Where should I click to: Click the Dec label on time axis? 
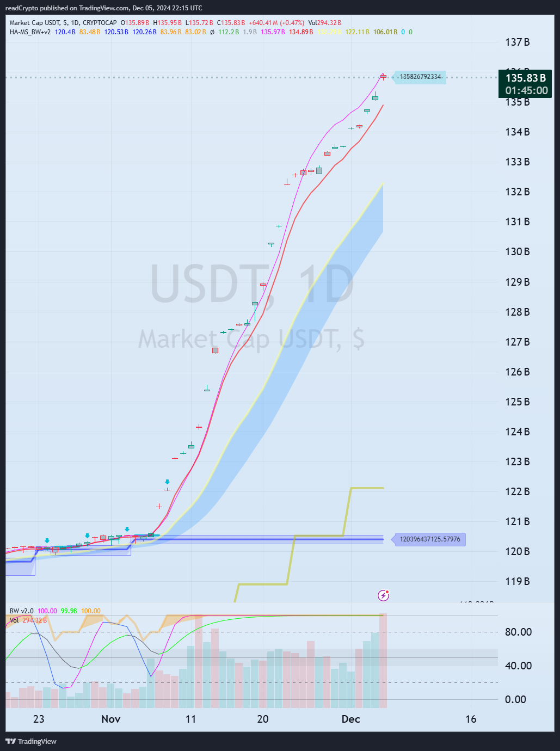tap(351, 719)
